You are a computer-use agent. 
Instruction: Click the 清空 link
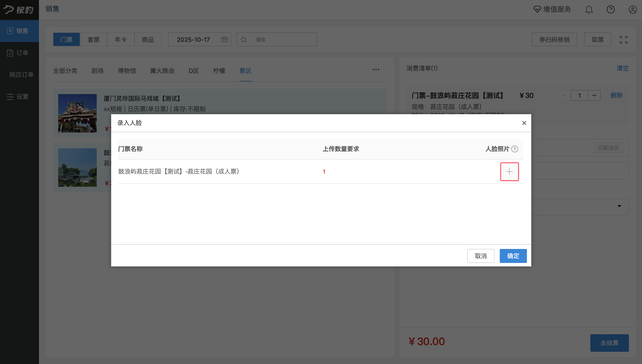[622, 68]
